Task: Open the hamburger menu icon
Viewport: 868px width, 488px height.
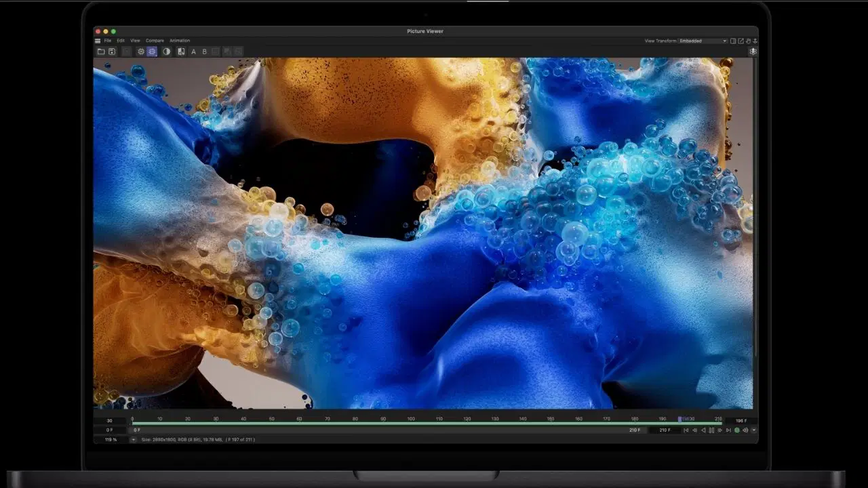Action: (98, 41)
